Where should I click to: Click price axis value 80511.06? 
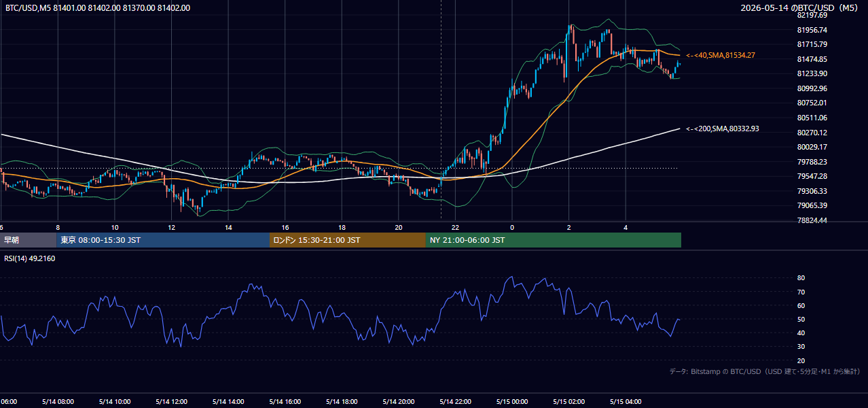[x=812, y=118]
